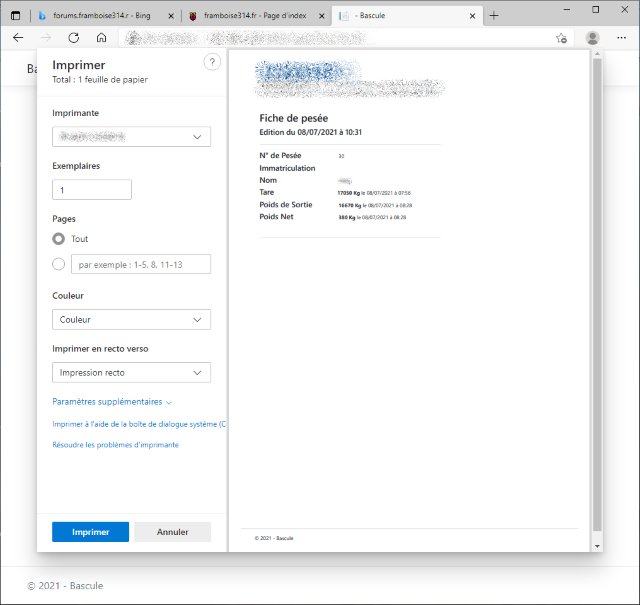Open a new tab with plus icon
640x605 pixels.
(494, 15)
